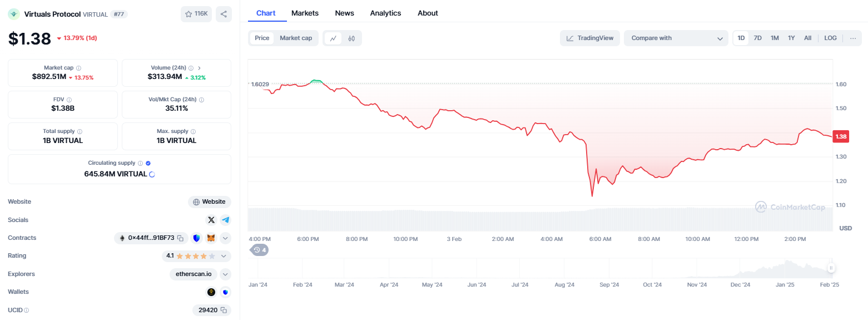Select the All time range
This screenshot has width=868, height=320.
tap(807, 38)
